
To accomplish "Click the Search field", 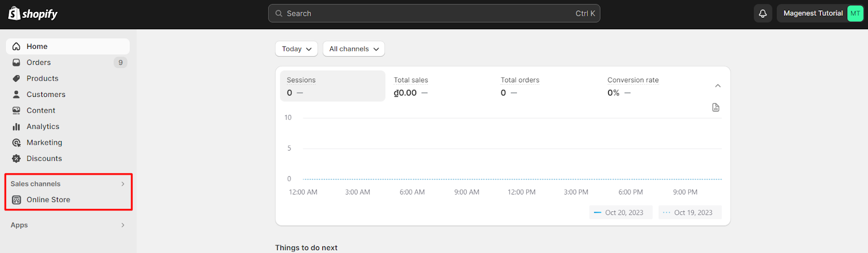I will (x=434, y=14).
